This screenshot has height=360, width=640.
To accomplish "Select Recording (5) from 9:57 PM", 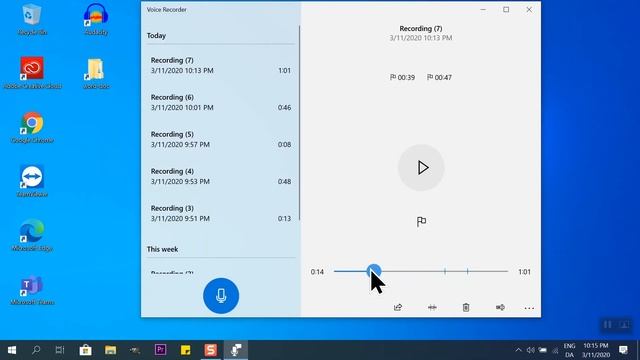I will pos(220,139).
